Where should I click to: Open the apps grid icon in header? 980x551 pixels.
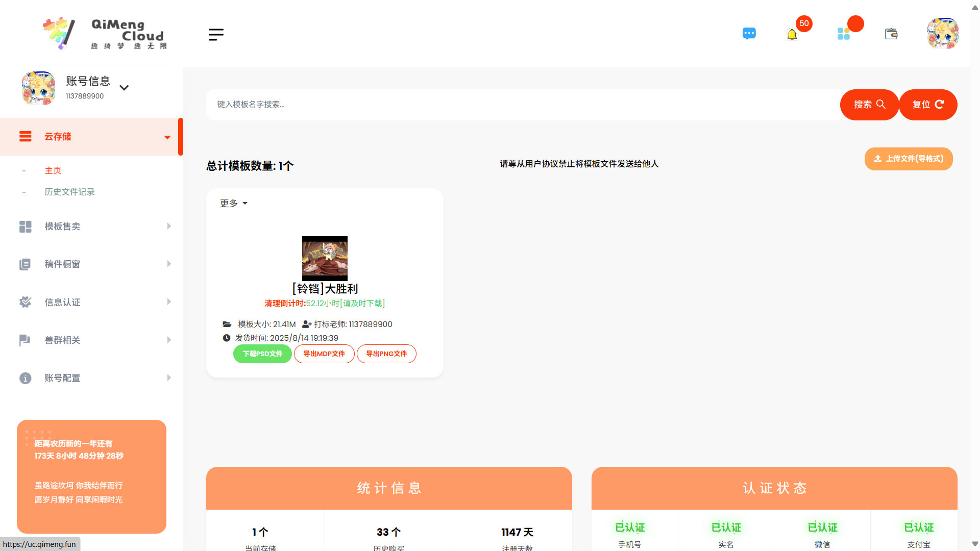click(843, 33)
